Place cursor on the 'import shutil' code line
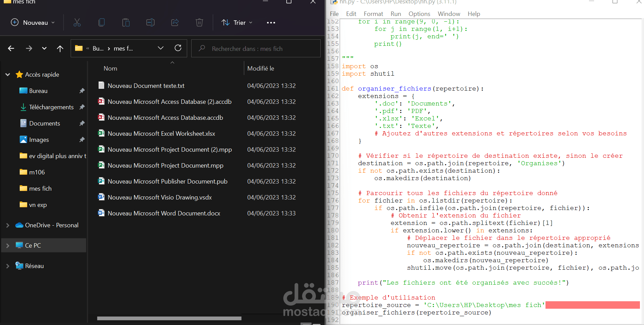644x325 pixels. (368, 74)
